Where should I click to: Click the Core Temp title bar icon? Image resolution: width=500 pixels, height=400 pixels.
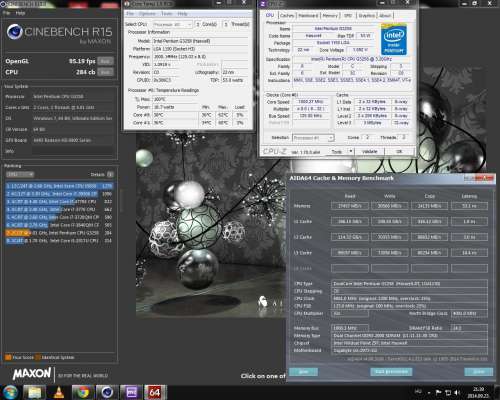pyautogui.click(x=127, y=4)
